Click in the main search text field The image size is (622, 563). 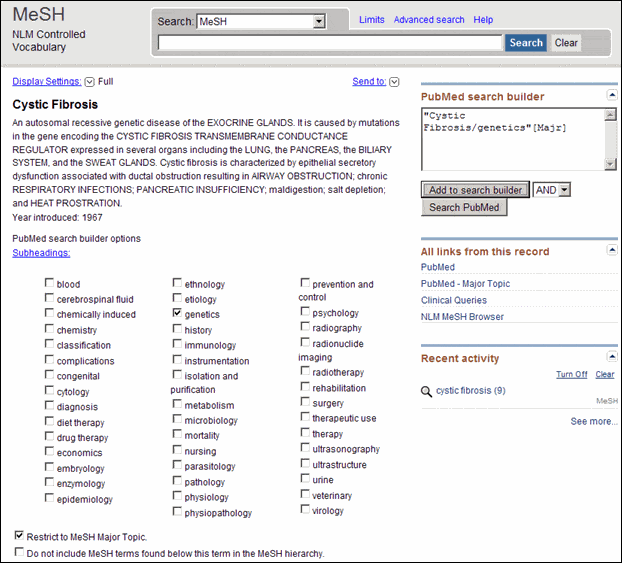pos(330,43)
